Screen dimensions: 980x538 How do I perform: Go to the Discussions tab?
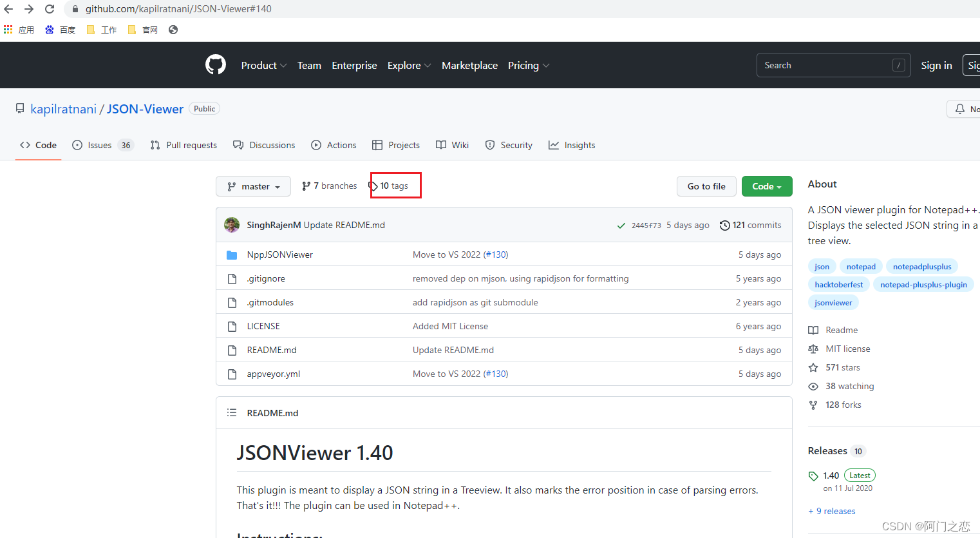pos(264,145)
